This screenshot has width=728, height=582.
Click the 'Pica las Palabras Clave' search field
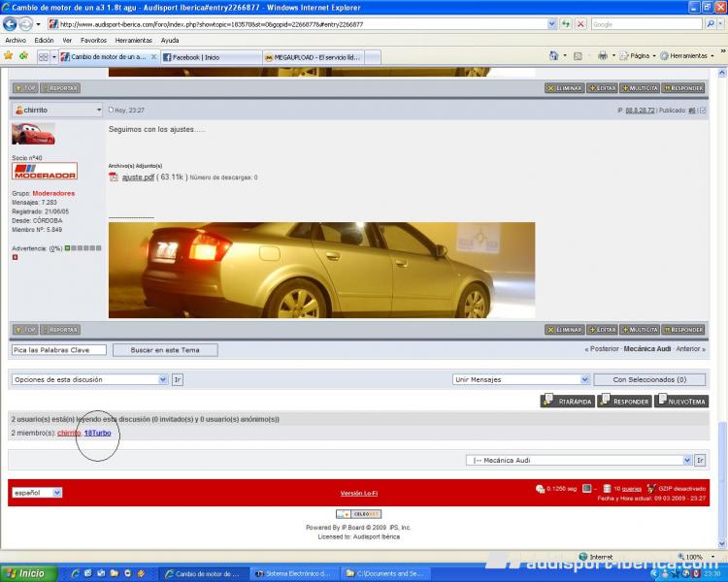(x=59, y=350)
